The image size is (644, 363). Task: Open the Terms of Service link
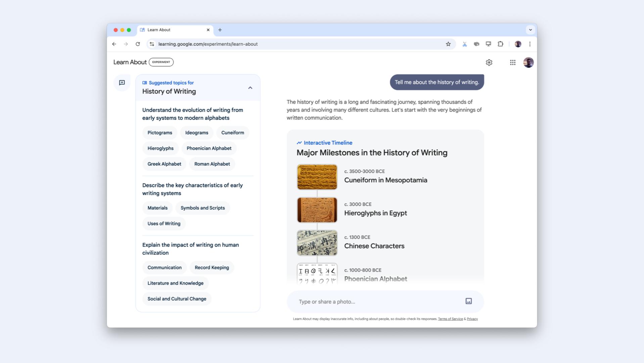[450, 319]
